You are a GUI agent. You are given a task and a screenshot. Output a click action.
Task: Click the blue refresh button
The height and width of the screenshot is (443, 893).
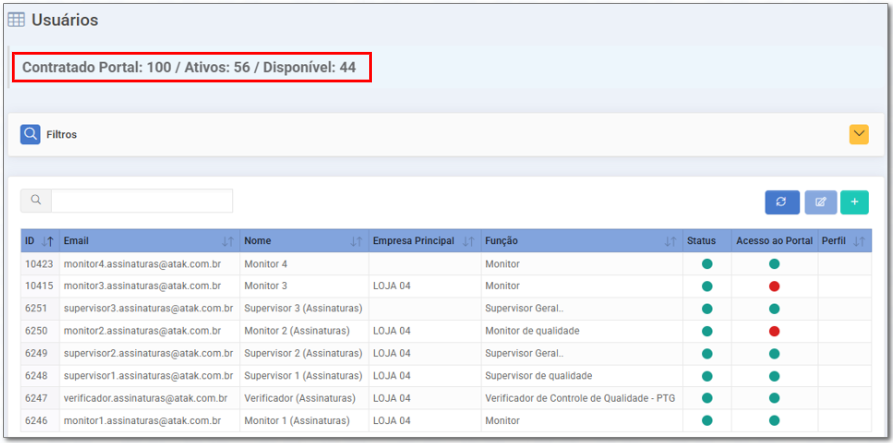click(781, 202)
